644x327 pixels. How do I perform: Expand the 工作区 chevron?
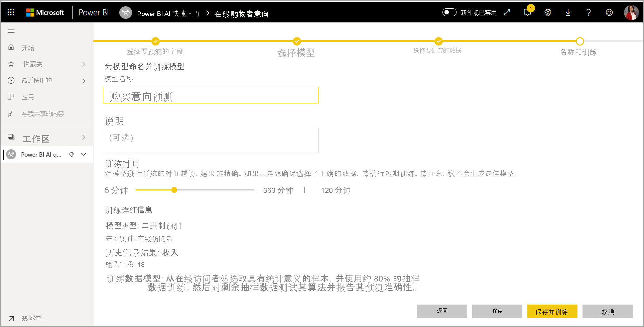84,138
